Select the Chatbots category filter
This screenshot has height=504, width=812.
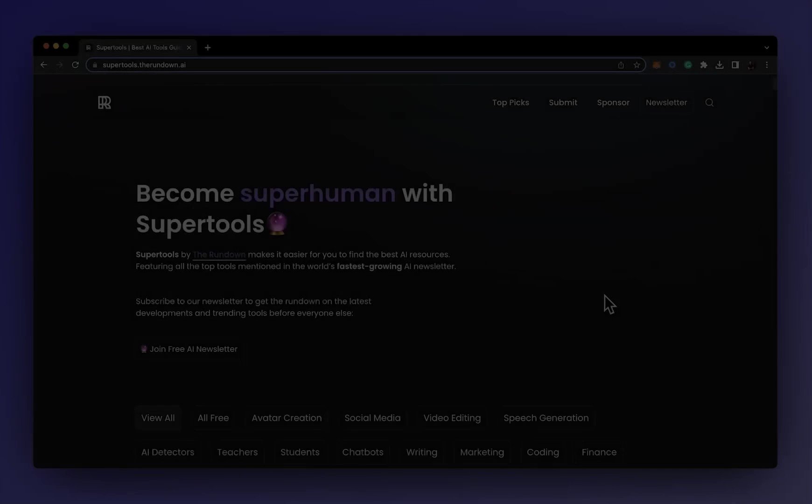[x=363, y=452]
